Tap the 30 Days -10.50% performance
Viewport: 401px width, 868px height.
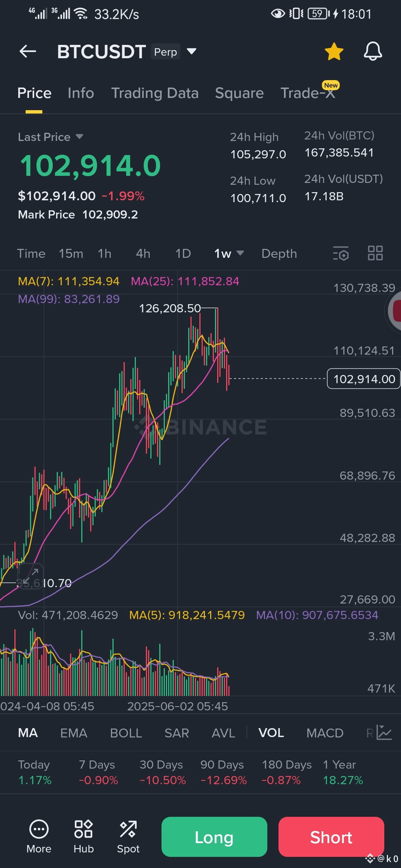click(163, 772)
